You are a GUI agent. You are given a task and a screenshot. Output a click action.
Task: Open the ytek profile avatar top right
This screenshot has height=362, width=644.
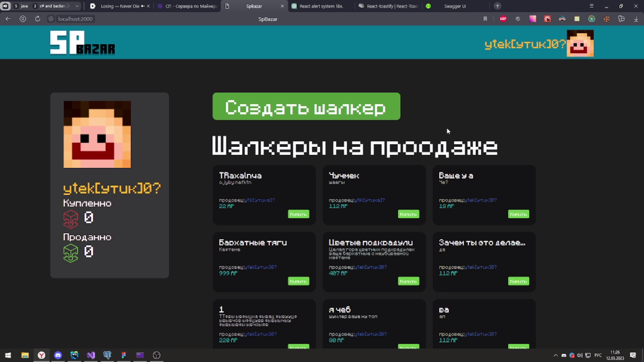coord(580,43)
